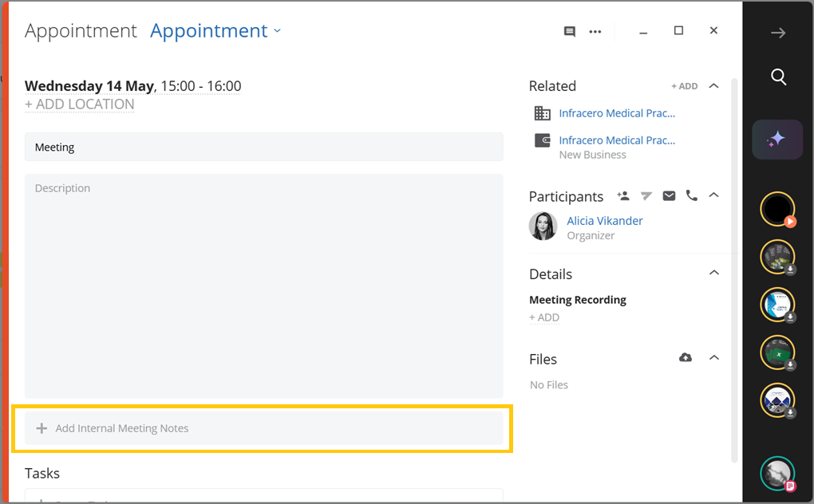The height and width of the screenshot is (504, 814).
Task: Click the cloud upload icon in Files
Action: point(686,357)
